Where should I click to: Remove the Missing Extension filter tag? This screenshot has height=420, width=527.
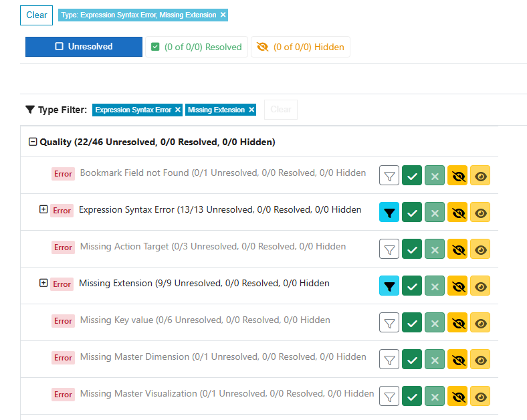251,110
